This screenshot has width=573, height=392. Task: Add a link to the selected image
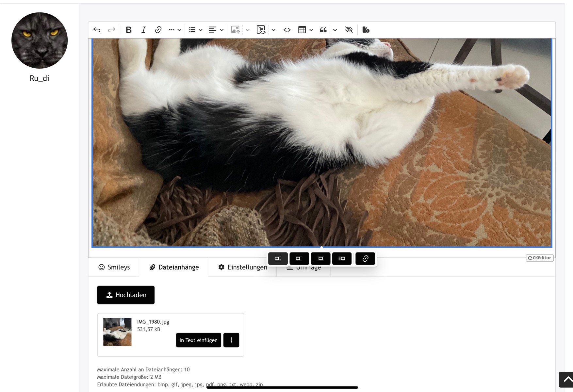(365, 258)
